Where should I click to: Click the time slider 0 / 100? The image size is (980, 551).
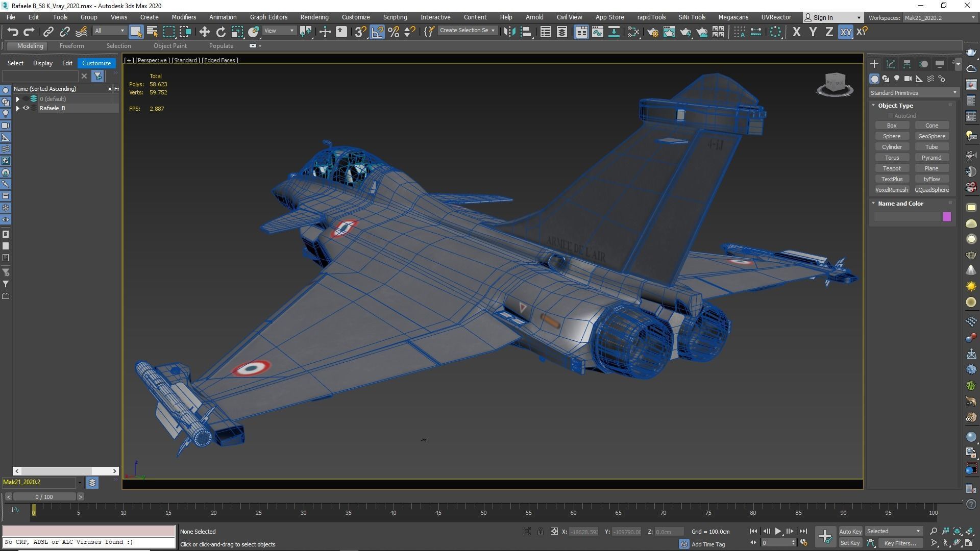coord(44,497)
